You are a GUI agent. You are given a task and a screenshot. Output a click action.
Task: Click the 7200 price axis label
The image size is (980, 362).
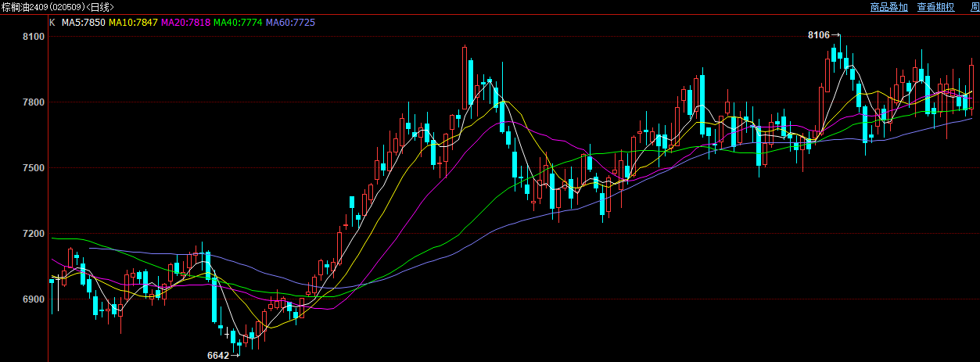coord(34,234)
